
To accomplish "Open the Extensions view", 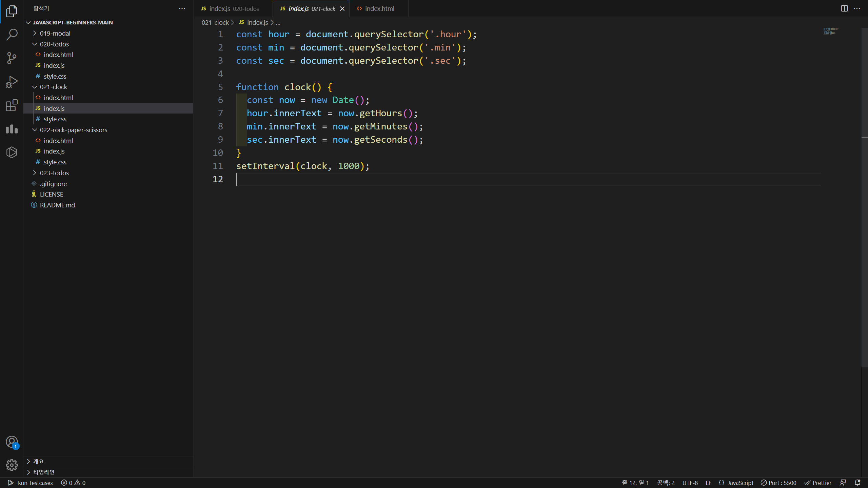I will [12, 105].
